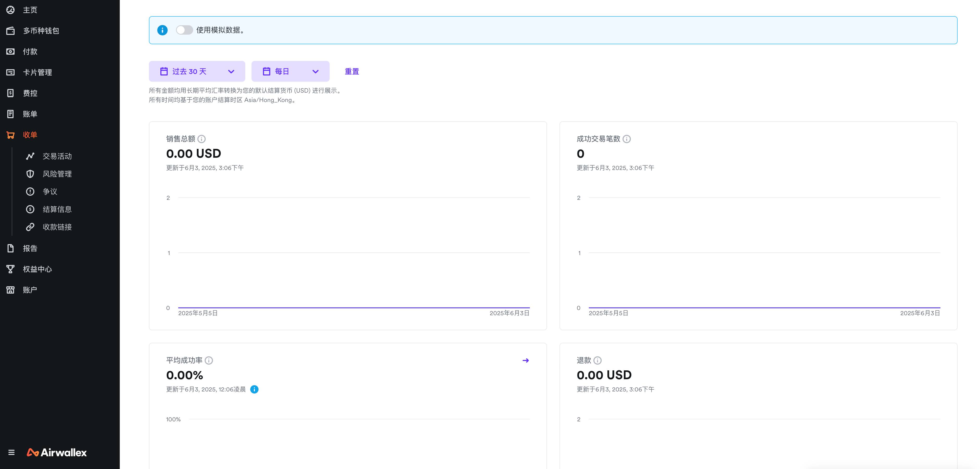Collapse sidebar using hamburger menu icon
The height and width of the screenshot is (469, 980).
(11, 453)
